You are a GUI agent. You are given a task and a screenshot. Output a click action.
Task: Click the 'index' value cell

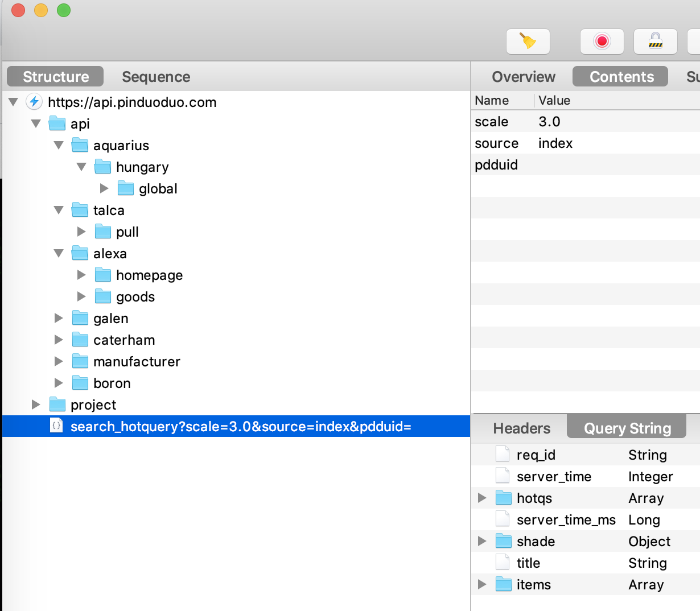pos(555,143)
